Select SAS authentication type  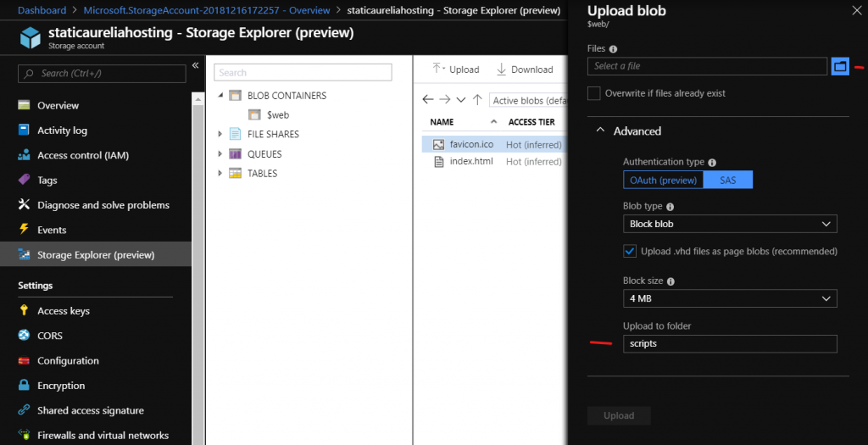pyautogui.click(x=728, y=180)
